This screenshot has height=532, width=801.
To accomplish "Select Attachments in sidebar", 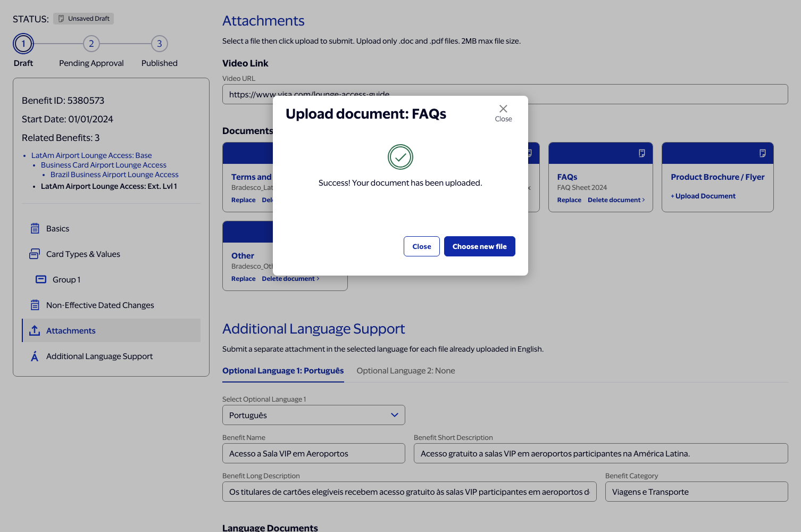I will coord(111,330).
